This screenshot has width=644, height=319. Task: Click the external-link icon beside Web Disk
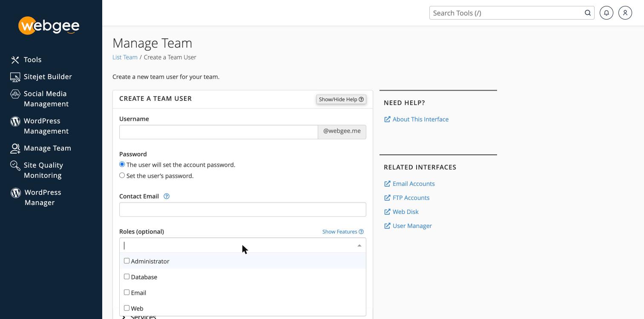387,212
